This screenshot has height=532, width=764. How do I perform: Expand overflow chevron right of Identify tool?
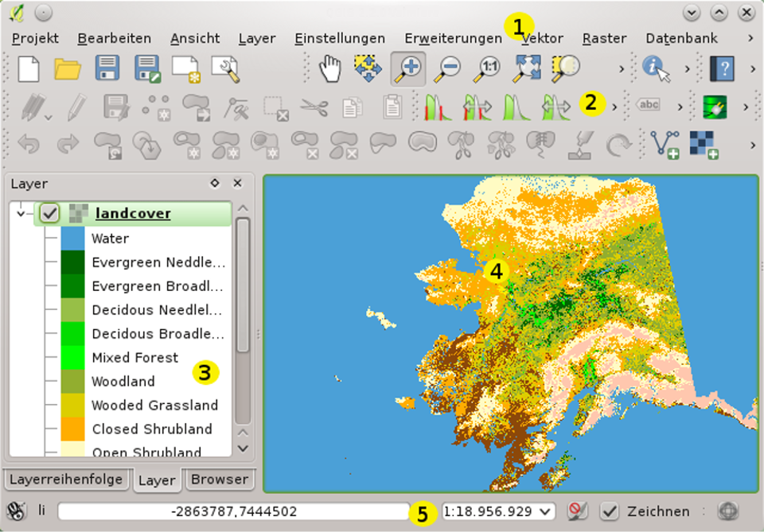688,69
